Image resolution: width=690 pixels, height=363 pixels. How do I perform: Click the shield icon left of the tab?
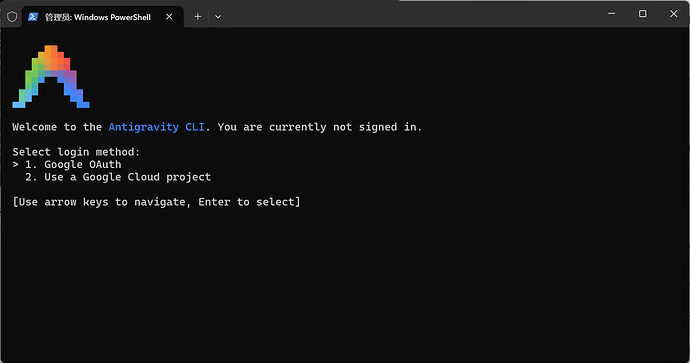click(12, 17)
